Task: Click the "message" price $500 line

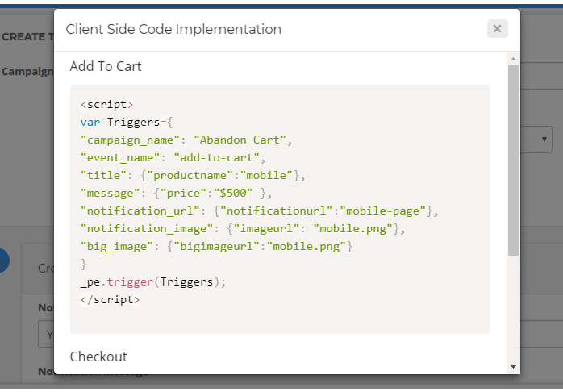Action: point(177,193)
